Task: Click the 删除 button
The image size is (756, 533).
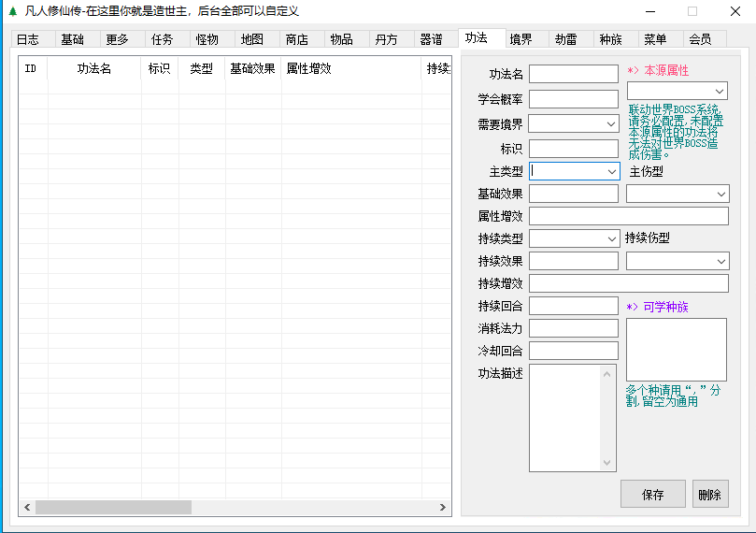Action: coord(710,494)
